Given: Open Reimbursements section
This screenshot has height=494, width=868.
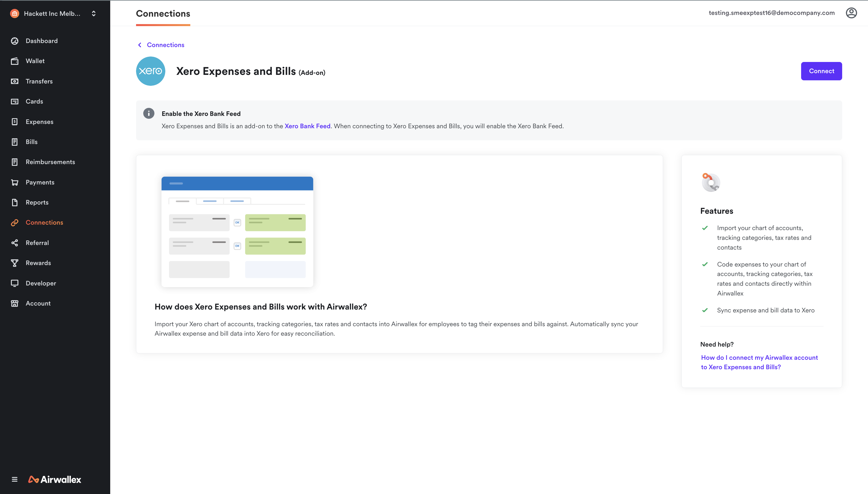Looking at the screenshot, I should click(x=50, y=162).
